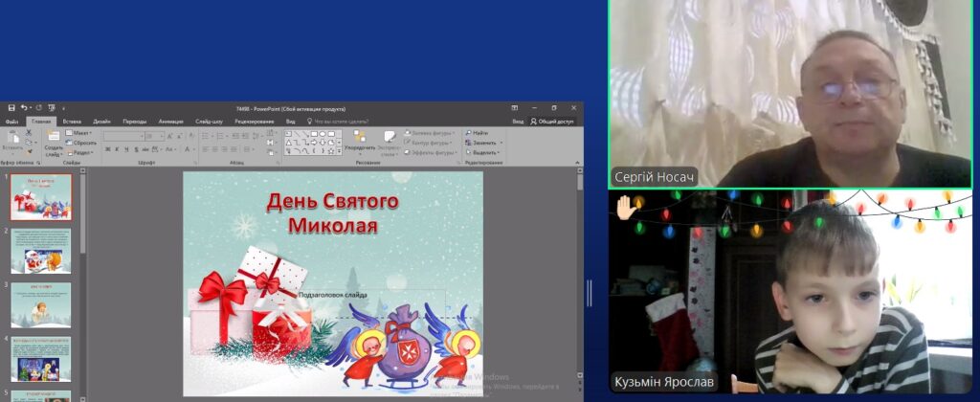
Task: Open the Шрифт group dialog launcher
Action: tap(195, 163)
